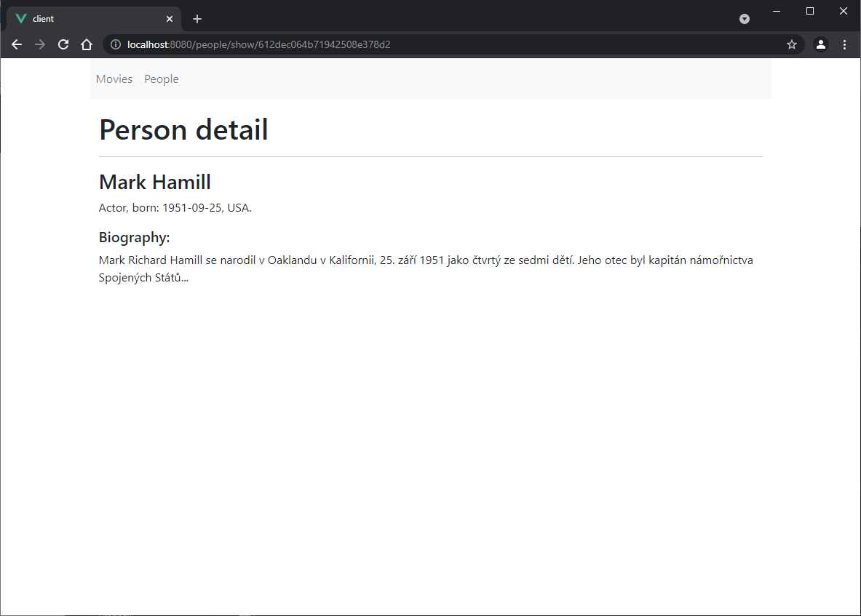
Task: Maximize the browser window
Action: coord(810,11)
